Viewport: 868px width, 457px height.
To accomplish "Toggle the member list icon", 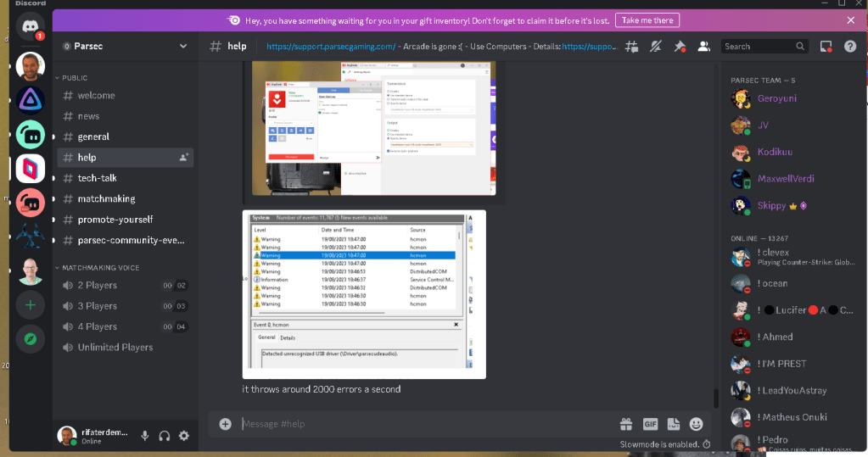I will [x=703, y=47].
